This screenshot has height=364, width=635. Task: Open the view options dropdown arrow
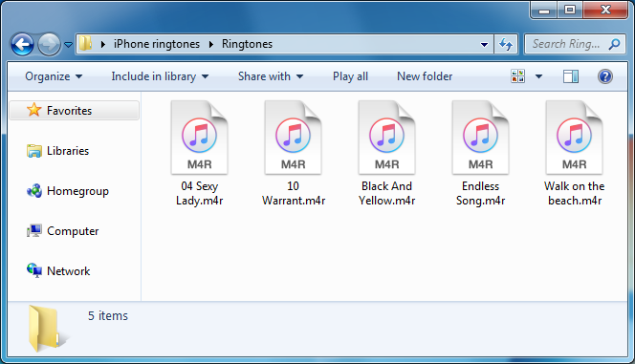pyautogui.click(x=539, y=76)
